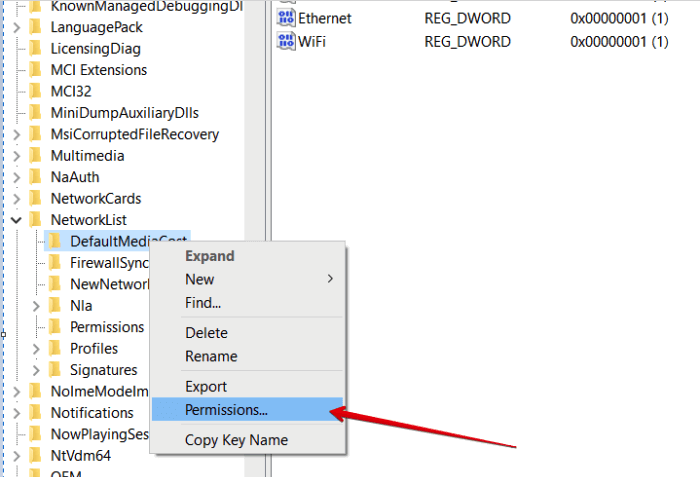Expand the Notifications key
The image size is (700, 477).
tap(17, 413)
